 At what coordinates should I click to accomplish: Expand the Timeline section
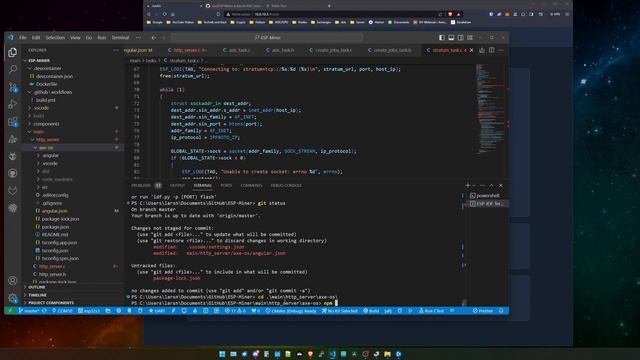(x=37, y=295)
